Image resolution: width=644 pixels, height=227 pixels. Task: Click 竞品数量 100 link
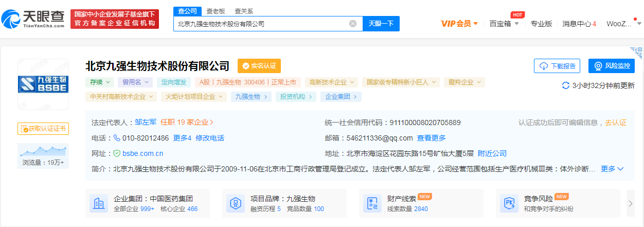click(x=306, y=209)
